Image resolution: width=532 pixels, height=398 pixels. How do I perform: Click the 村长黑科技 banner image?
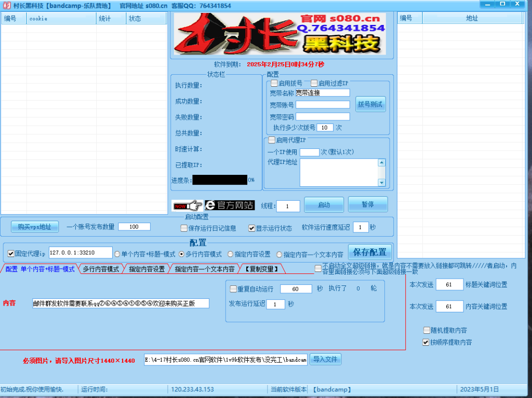(x=281, y=35)
